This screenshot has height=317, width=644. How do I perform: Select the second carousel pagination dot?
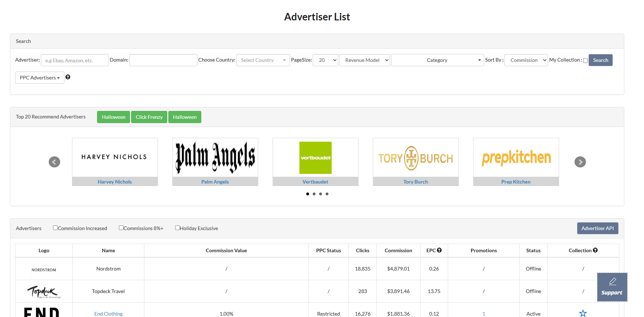[314, 194]
